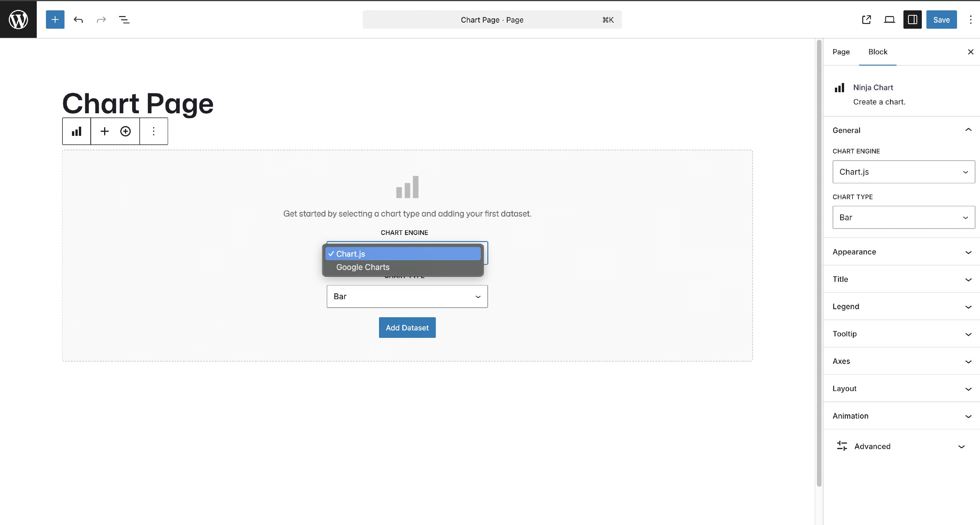Open the block inserter with the plus icon
This screenshot has height=525, width=980.
[x=55, y=20]
